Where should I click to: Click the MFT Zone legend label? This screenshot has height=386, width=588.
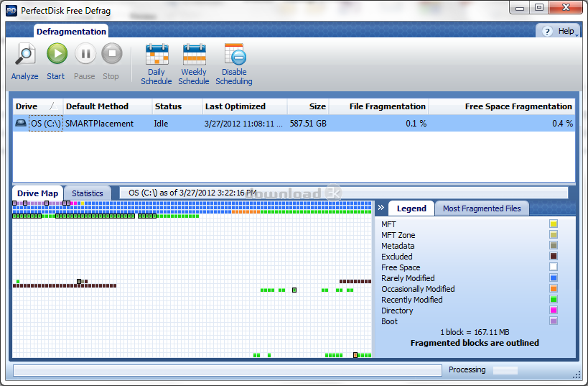click(x=398, y=235)
